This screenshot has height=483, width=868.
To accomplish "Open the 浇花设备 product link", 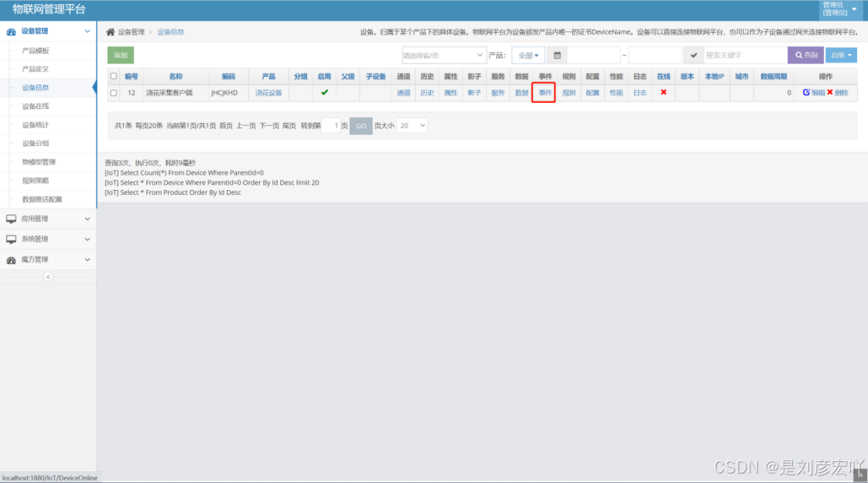I will click(x=268, y=93).
